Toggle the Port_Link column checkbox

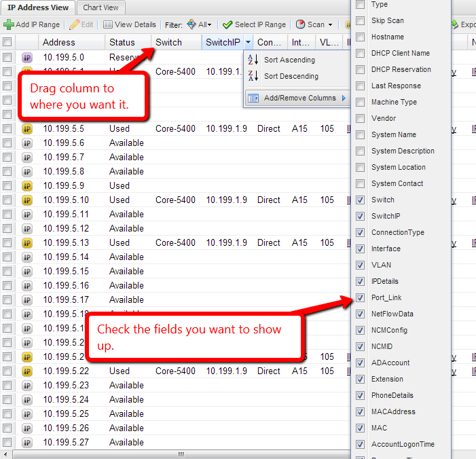click(360, 298)
